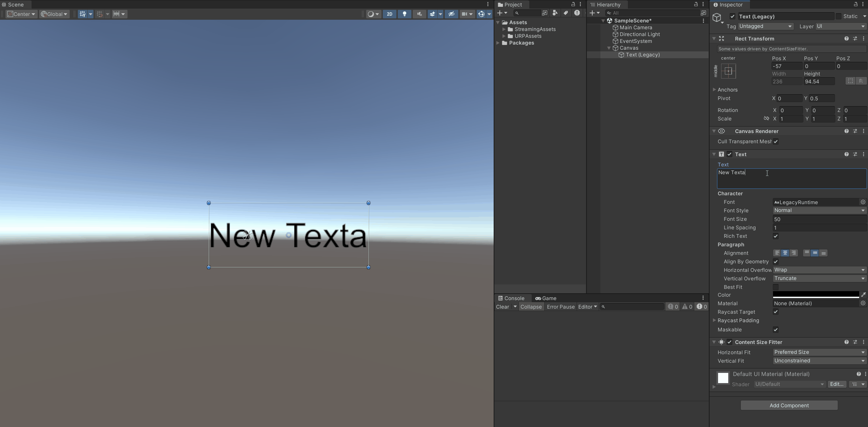Open Canvas Renderer three-dot menu
The height and width of the screenshot is (427, 868).
coord(864,131)
